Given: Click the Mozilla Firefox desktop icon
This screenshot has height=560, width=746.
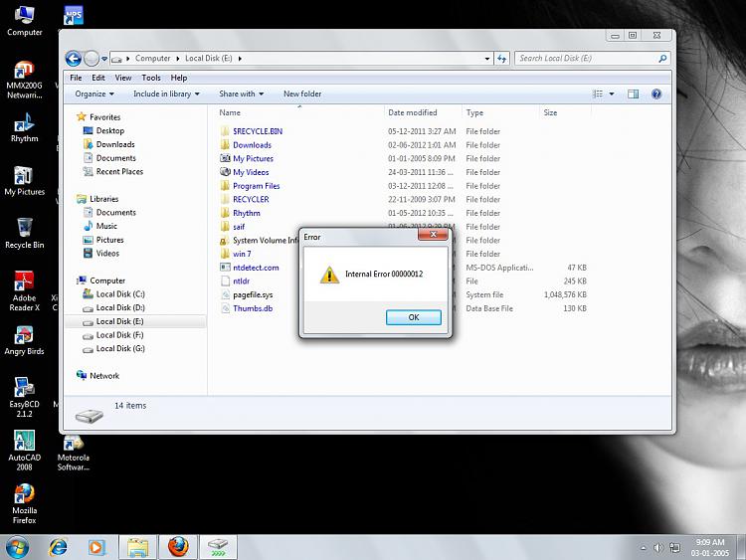Looking at the screenshot, I should (x=24, y=504).
